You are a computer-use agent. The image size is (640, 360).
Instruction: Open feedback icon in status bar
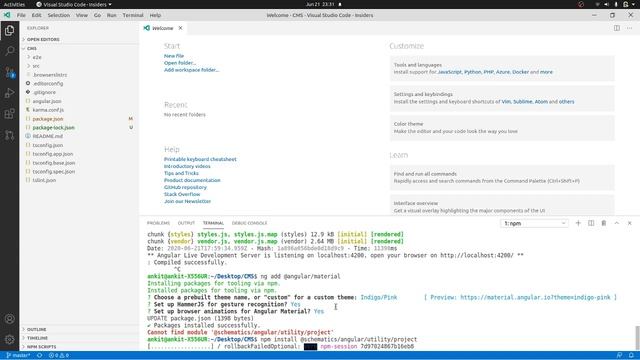(x=619, y=356)
